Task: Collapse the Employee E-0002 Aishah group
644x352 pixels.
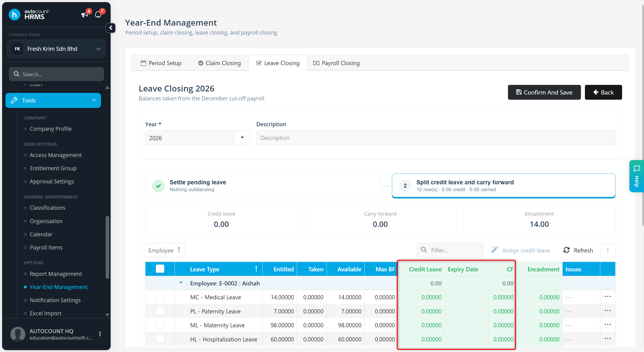Action: pos(181,283)
